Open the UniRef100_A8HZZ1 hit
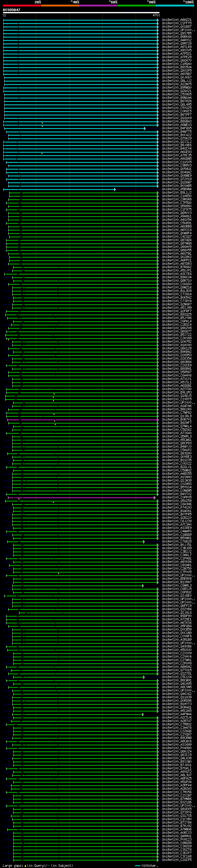197x868 pixels. [x=176, y=20]
